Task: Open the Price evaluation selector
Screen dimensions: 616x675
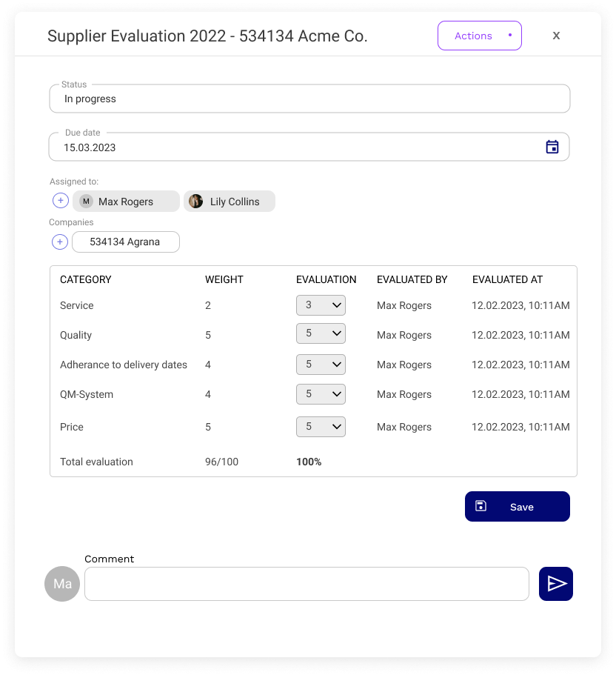Action: 321,426
